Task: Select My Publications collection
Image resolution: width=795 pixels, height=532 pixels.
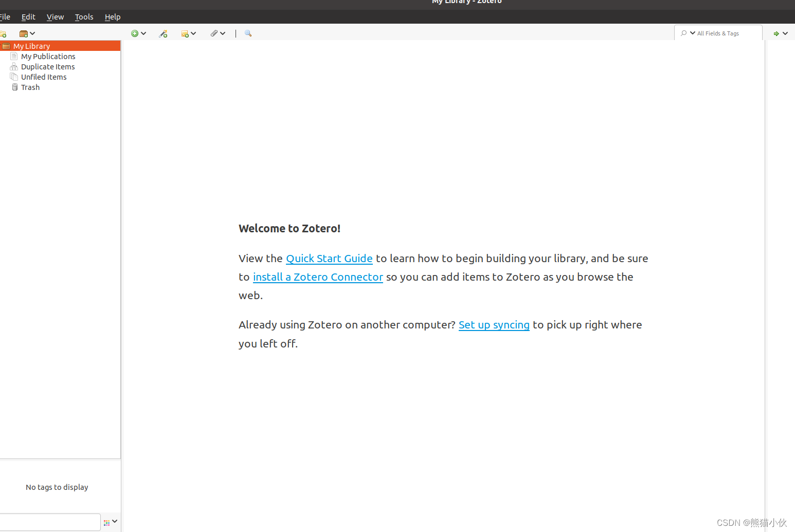Action: click(60, 57)
